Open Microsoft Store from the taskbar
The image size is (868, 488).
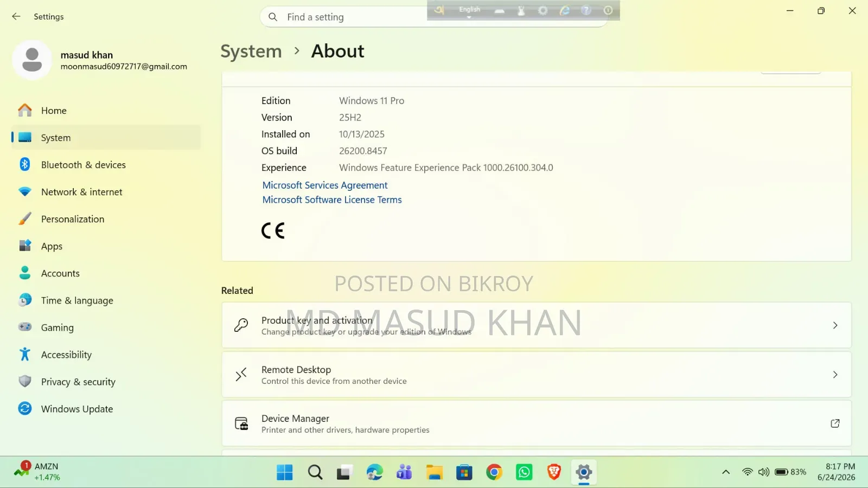point(464,473)
